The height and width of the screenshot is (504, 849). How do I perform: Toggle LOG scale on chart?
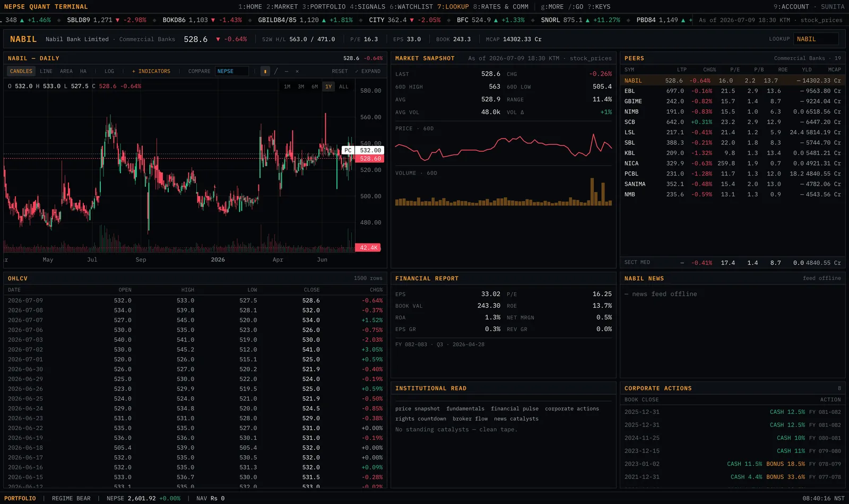[109, 71]
